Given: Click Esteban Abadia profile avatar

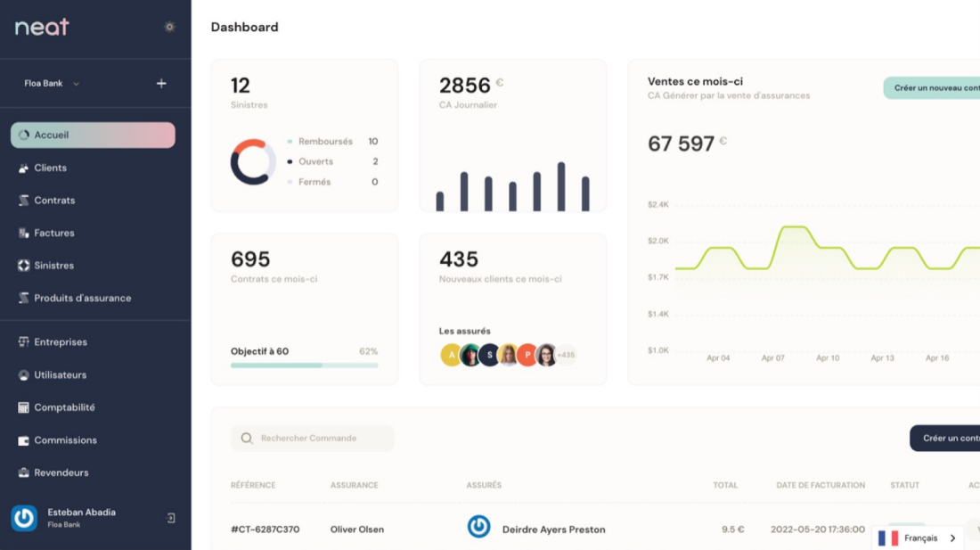Looking at the screenshot, I should tap(24, 518).
